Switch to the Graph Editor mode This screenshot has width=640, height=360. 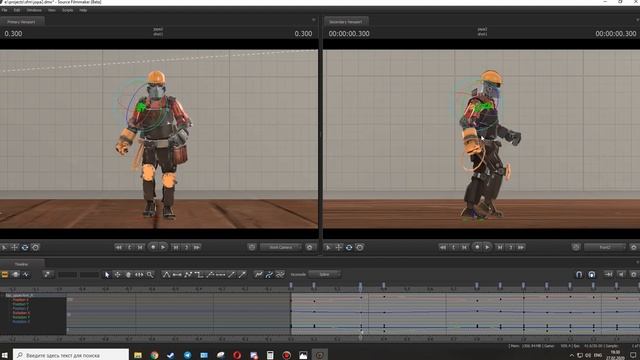26,275
